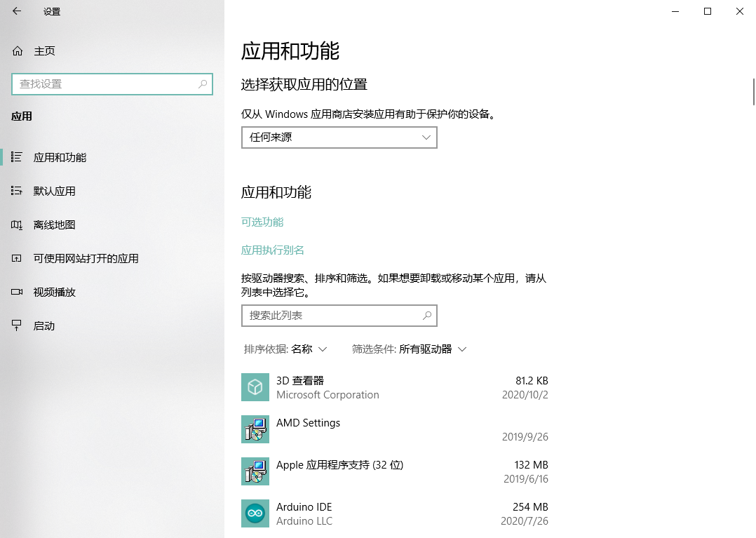This screenshot has width=756, height=538.
Task: Select the 离线地图 map icon
Action: click(17, 224)
